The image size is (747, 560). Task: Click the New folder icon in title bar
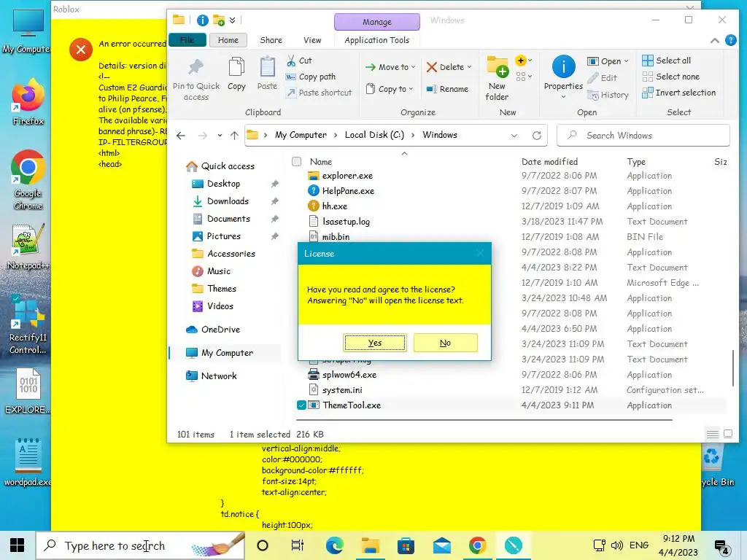coord(219,20)
